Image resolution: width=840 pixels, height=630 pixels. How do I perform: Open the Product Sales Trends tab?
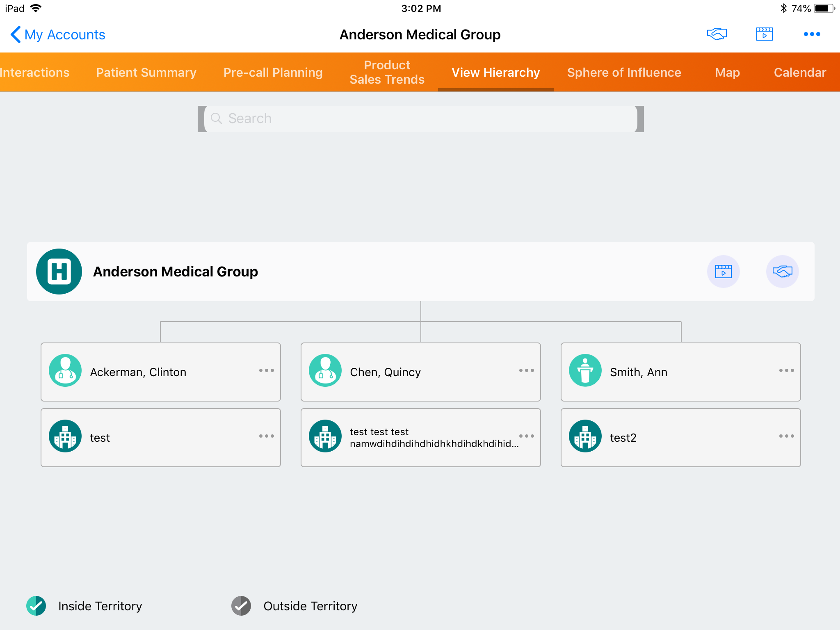click(387, 72)
